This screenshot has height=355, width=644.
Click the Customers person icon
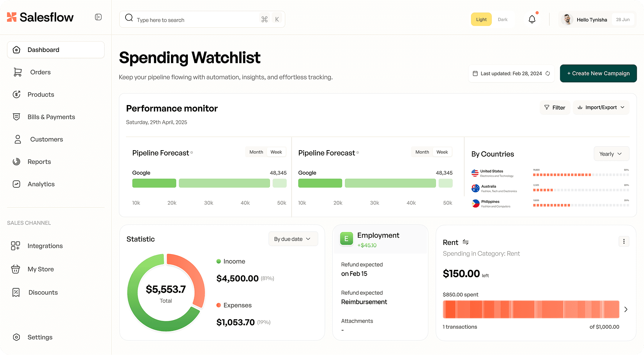(18, 139)
